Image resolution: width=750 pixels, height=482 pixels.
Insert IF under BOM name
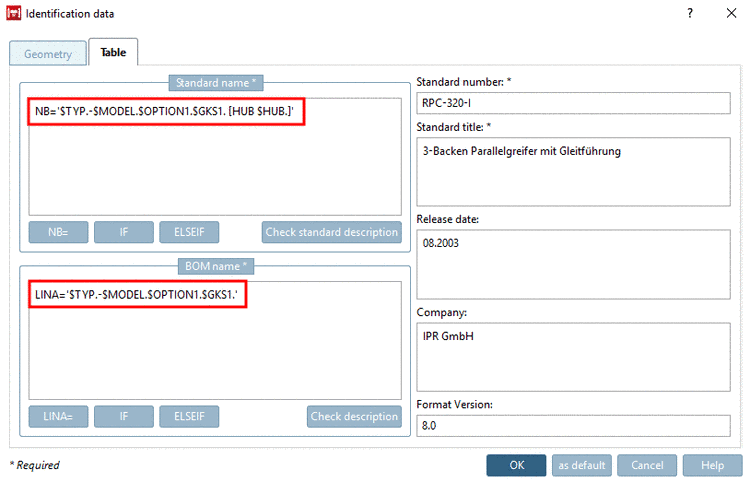pos(123,416)
